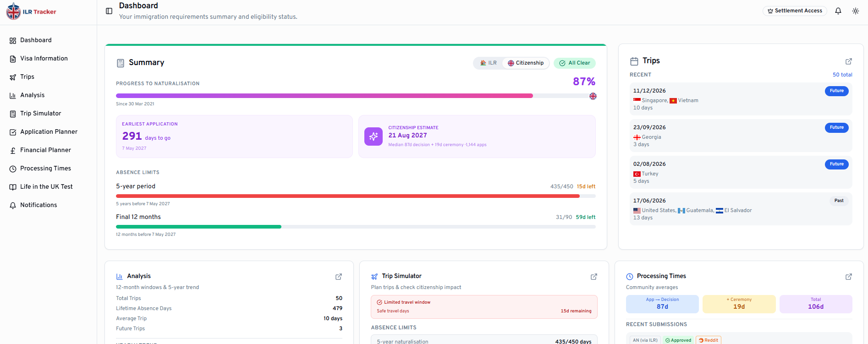Image resolution: width=868 pixels, height=344 pixels.
Task: Click the Approved status tag
Action: (678, 340)
